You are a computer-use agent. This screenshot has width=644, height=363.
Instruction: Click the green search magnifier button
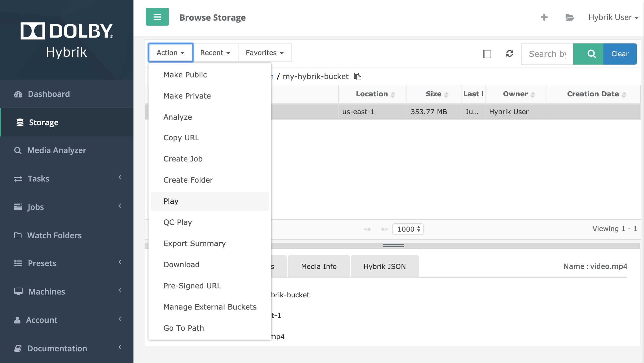588,54
